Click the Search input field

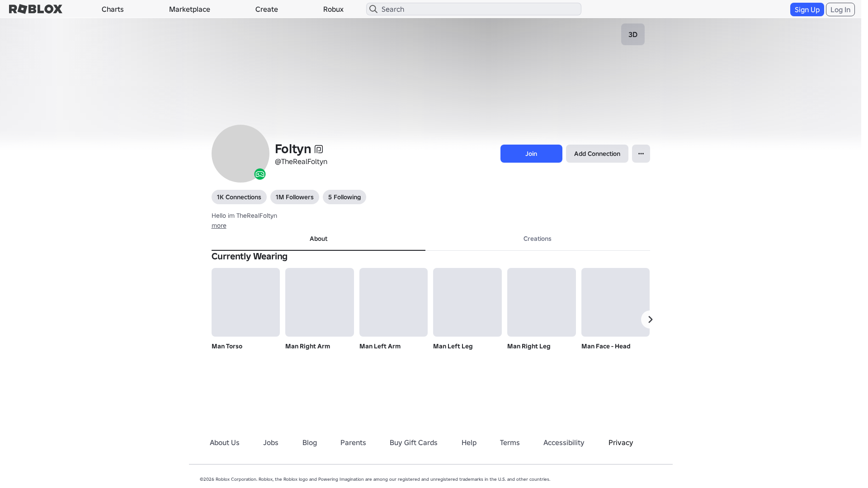[x=474, y=9]
